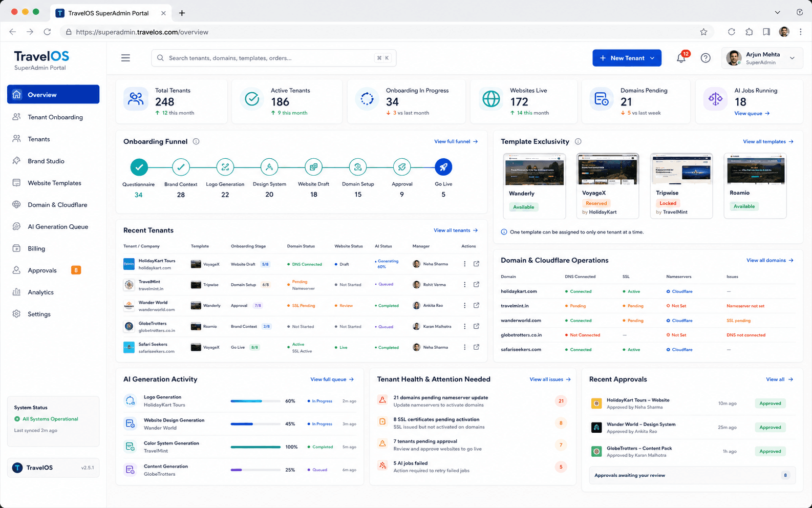The image size is (812, 508).
Task: Click info icon beside Template Exclusivity
Action: pos(578,141)
